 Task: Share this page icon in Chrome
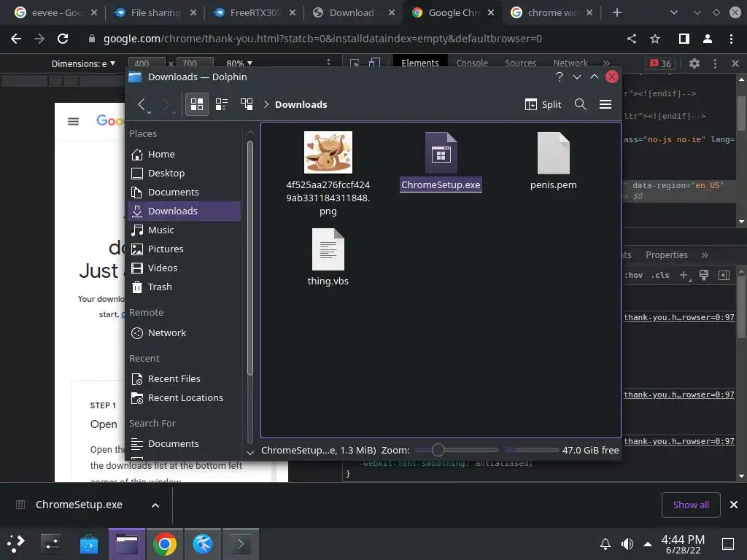pyautogui.click(x=632, y=39)
